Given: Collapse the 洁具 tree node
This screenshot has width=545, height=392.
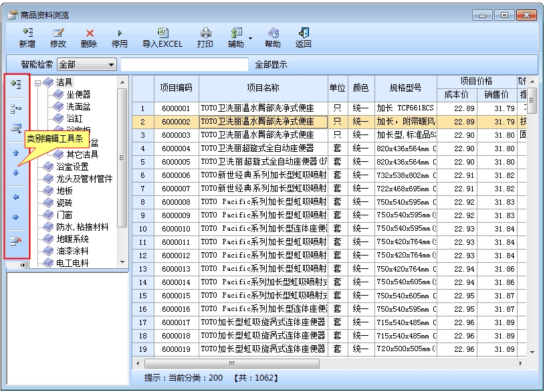Looking at the screenshot, I should [38, 83].
